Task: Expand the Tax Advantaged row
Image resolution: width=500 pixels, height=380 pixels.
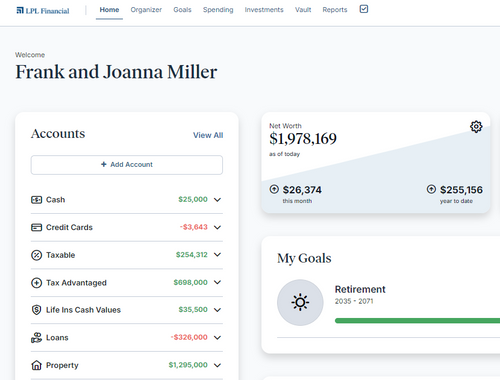Action: pyautogui.click(x=217, y=282)
